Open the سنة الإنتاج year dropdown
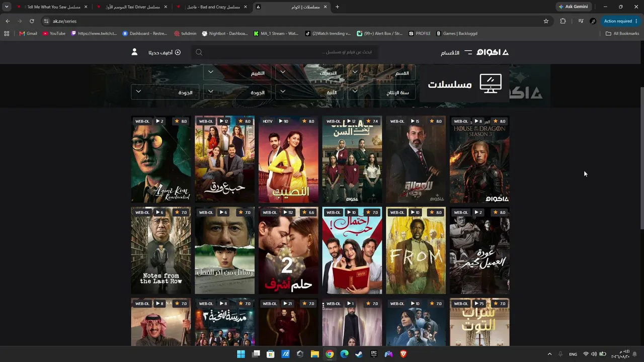 (381, 92)
